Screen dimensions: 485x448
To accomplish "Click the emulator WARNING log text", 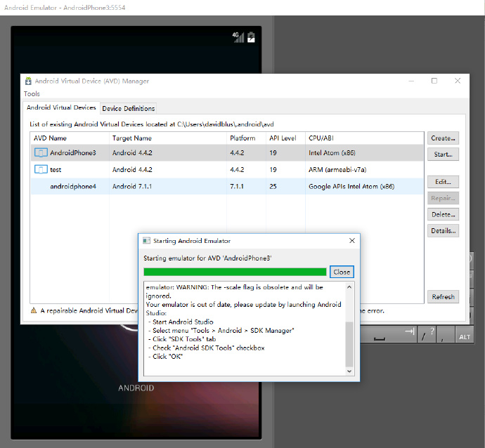I will (234, 291).
